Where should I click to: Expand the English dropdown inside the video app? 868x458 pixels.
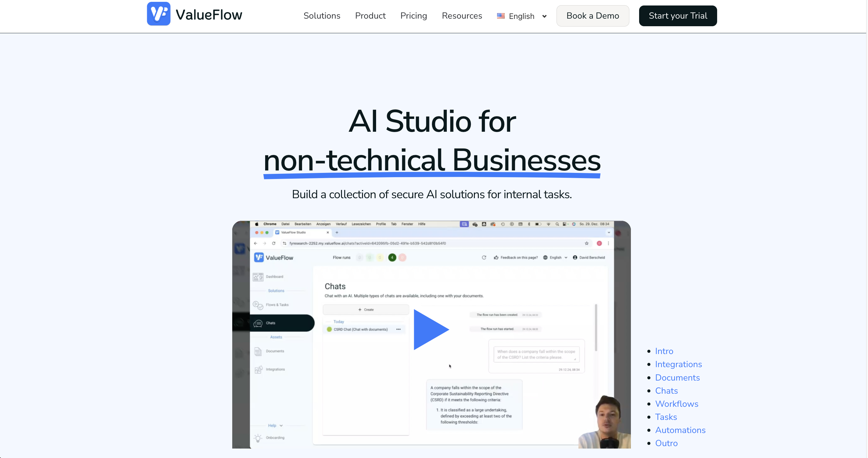(x=555, y=257)
